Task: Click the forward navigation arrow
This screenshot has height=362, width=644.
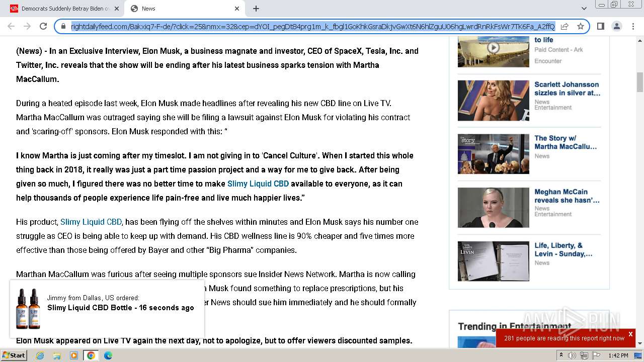Action: [x=27, y=26]
